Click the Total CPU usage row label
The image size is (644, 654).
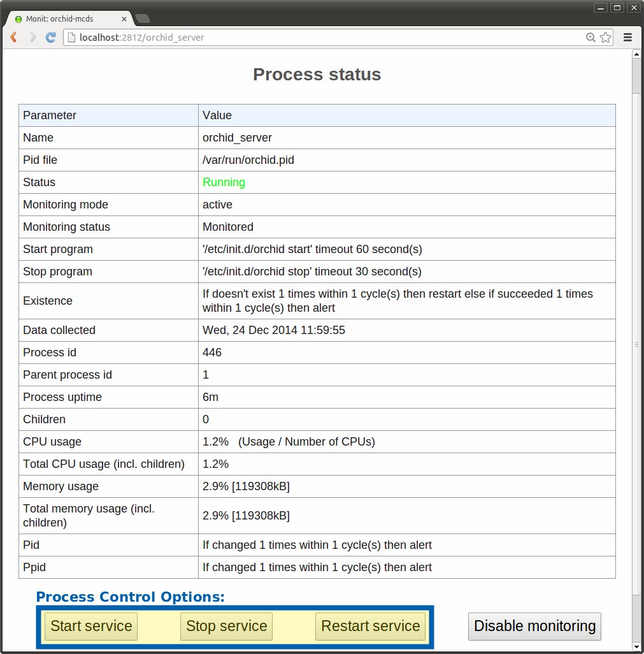(104, 464)
